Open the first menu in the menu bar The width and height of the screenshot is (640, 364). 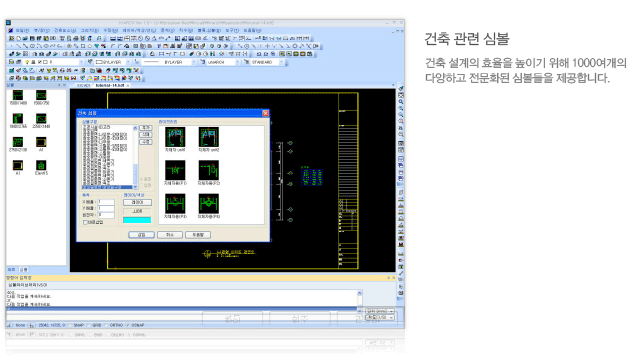22,31
